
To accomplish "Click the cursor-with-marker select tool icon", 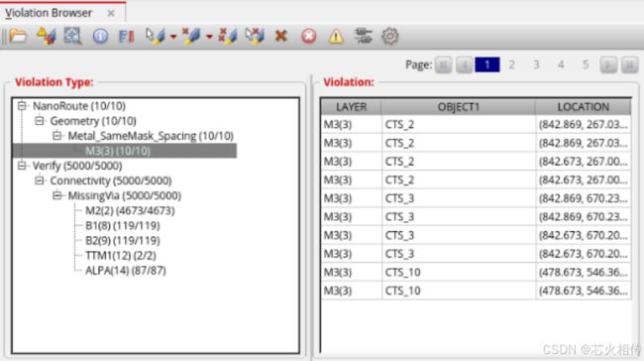I will click(x=156, y=36).
